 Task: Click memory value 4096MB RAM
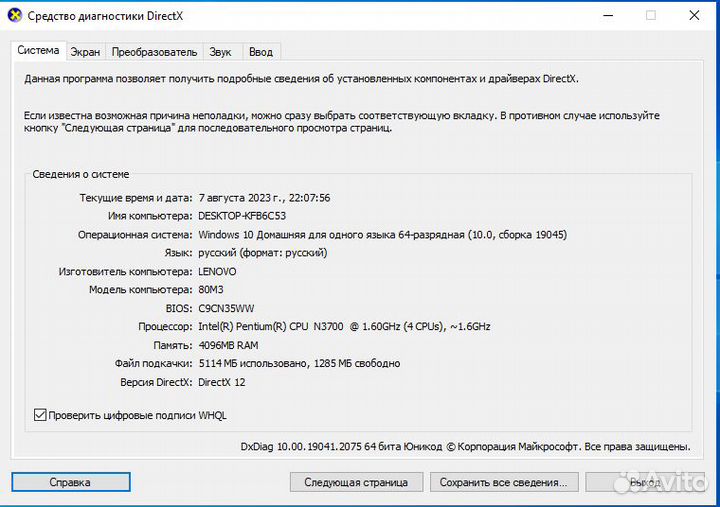pos(228,345)
